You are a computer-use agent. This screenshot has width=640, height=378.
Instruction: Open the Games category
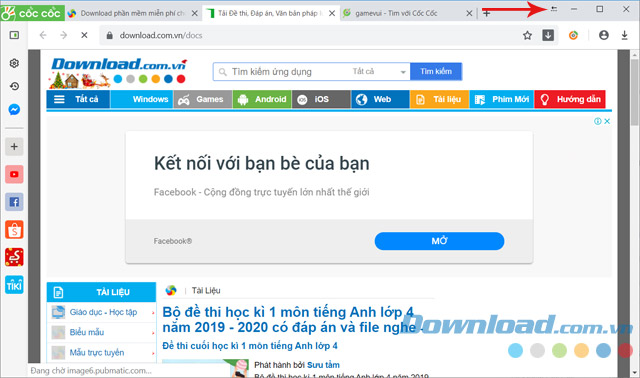coord(203,99)
